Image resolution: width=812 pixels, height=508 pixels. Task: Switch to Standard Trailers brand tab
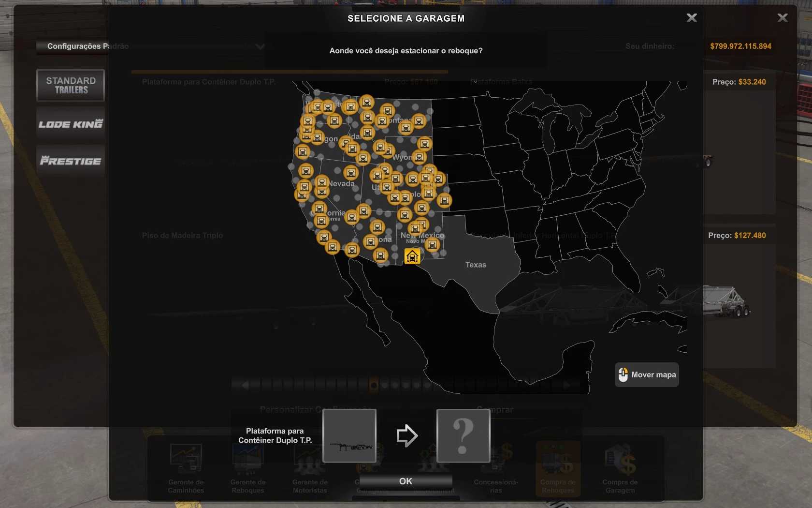click(71, 85)
